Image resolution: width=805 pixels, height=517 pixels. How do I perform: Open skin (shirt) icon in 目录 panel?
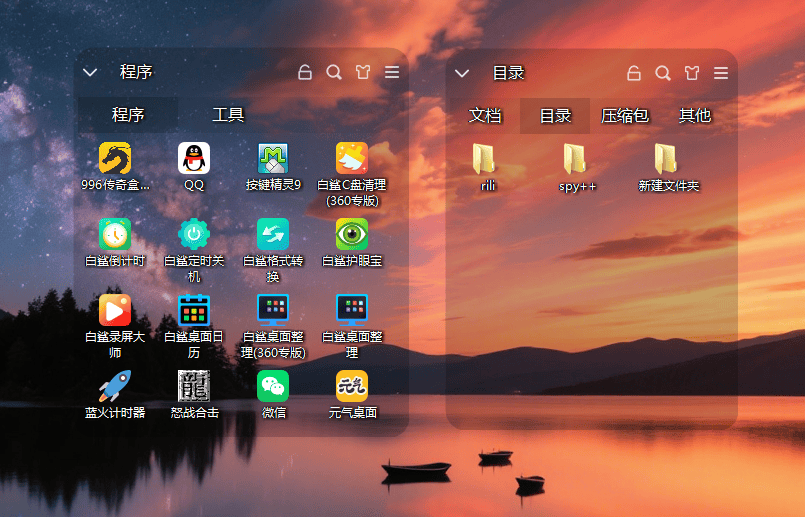coord(692,73)
